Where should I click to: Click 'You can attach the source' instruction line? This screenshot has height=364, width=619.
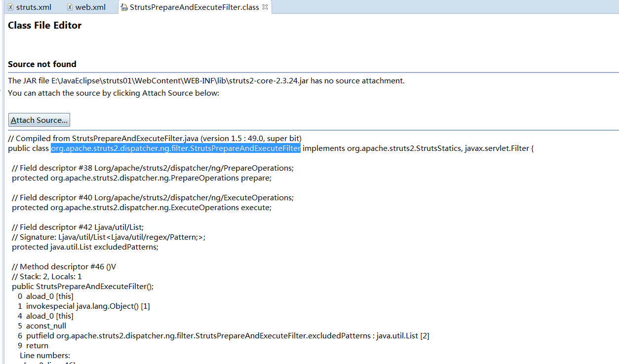(x=114, y=93)
